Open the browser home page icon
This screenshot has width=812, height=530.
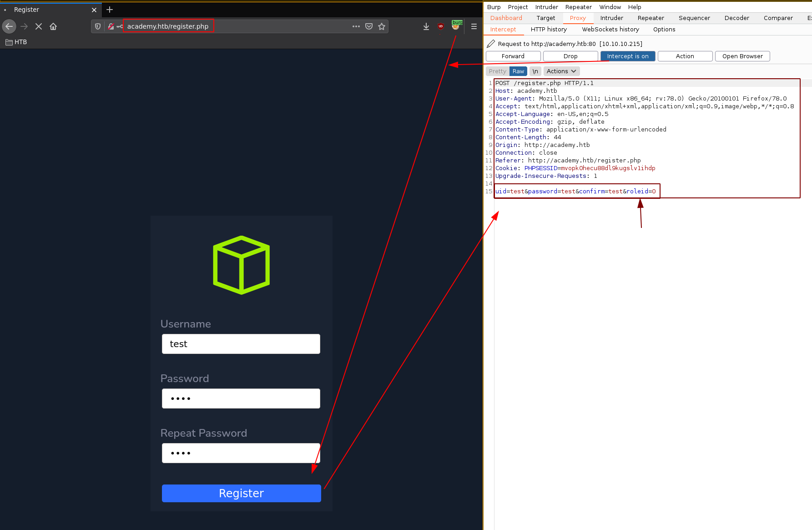53,26
